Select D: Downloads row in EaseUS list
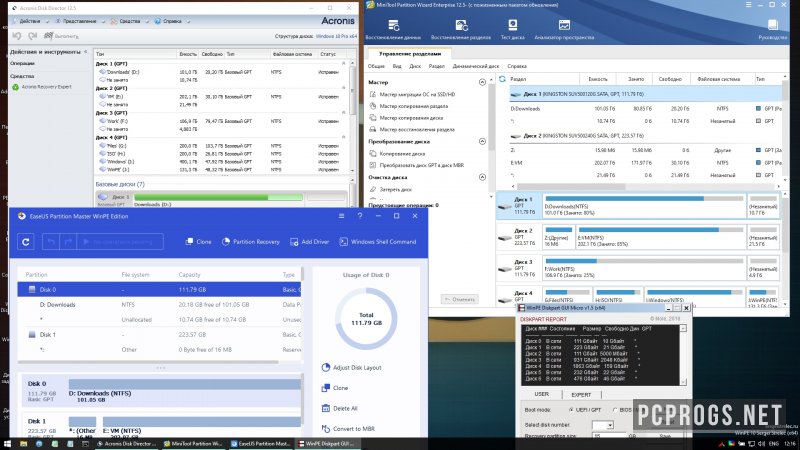 click(x=159, y=305)
